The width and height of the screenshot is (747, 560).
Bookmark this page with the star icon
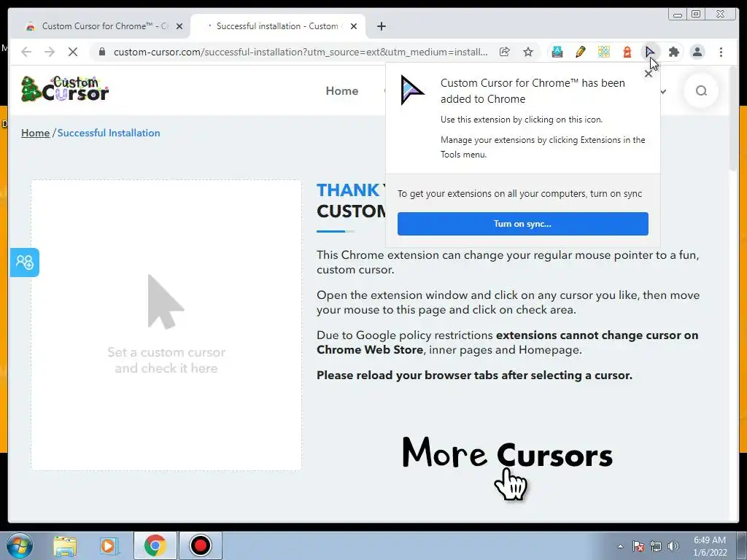[528, 52]
